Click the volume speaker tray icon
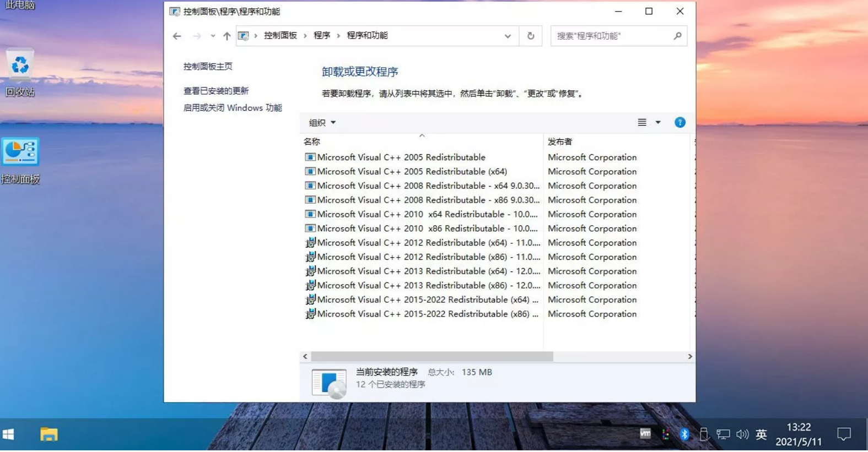This screenshot has width=868, height=452. pyautogui.click(x=742, y=434)
